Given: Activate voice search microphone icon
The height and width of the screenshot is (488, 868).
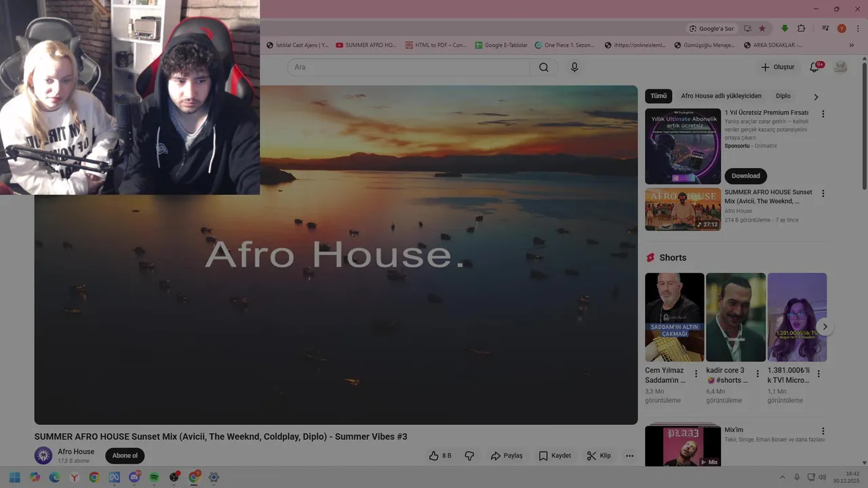Looking at the screenshot, I should coord(574,67).
